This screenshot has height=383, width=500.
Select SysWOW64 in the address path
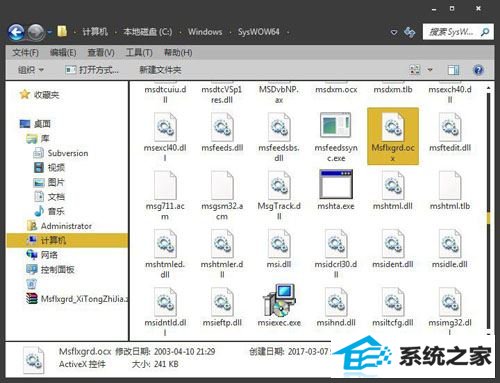pyautogui.click(x=259, y=32)
